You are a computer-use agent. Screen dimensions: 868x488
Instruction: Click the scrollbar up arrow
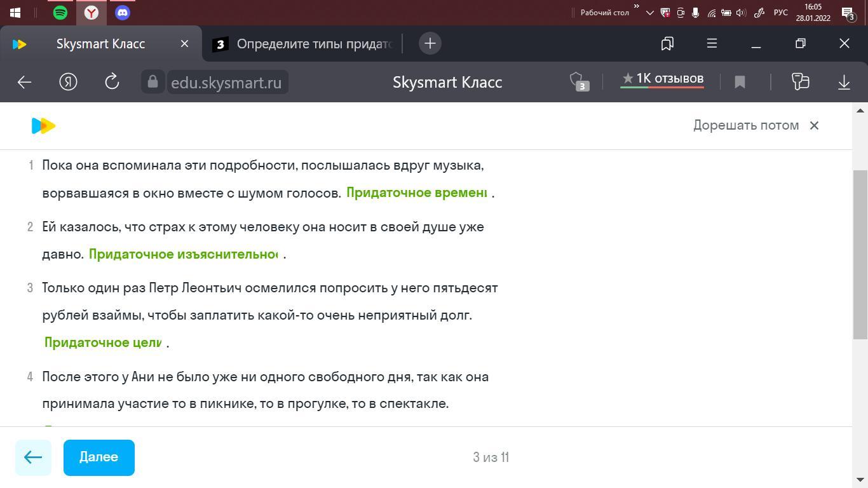click(x=860, y=111)
